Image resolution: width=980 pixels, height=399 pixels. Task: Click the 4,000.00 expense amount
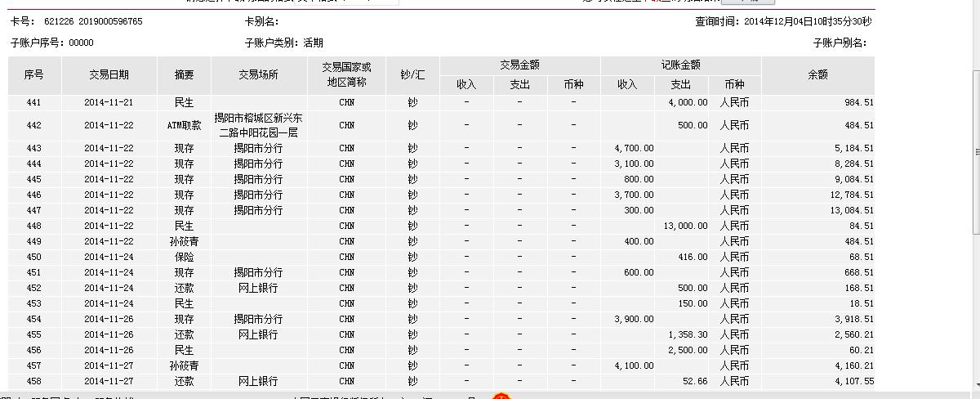pyautogui.click(x=688, y=103)
